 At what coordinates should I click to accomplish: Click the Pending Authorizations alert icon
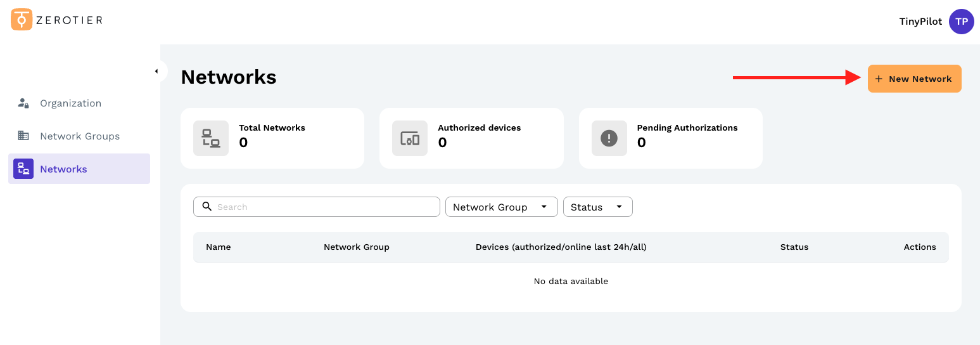click(609, 138)
